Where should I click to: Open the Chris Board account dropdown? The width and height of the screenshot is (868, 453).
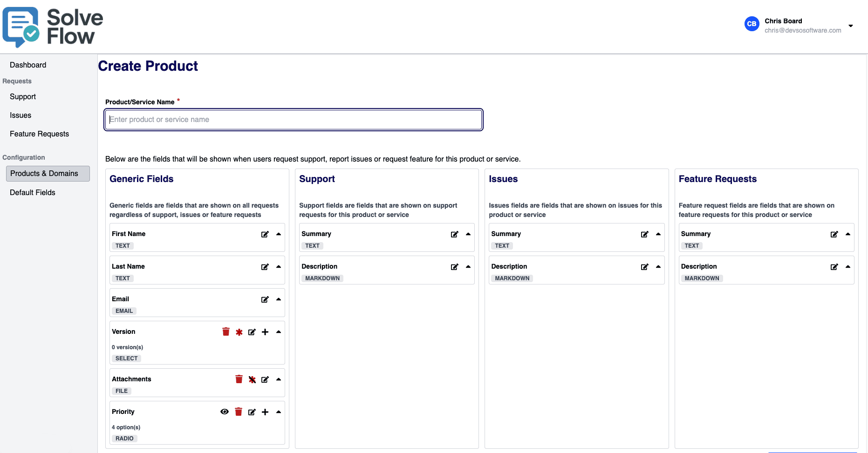click(x=851, y=26)
